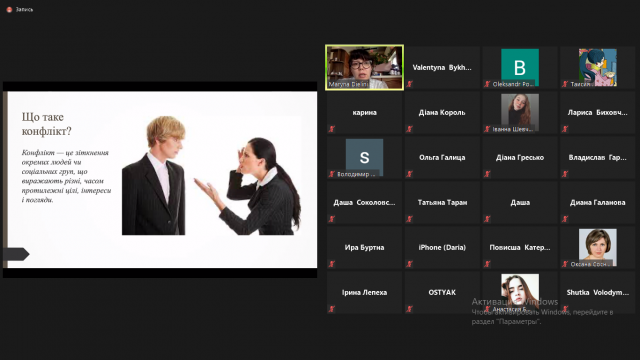640x360 pixels.
Task: Click the name iPhone (Daria)
Action: 442,247
